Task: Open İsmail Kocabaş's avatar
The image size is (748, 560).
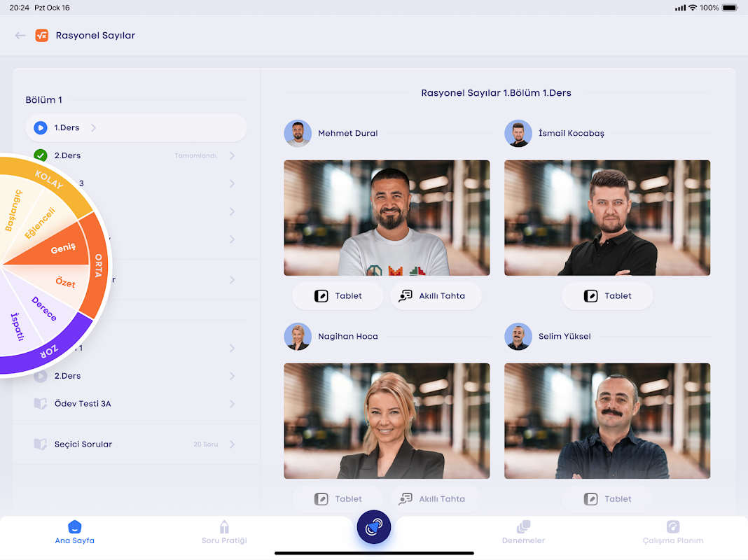Action: (x=518, y=134)
